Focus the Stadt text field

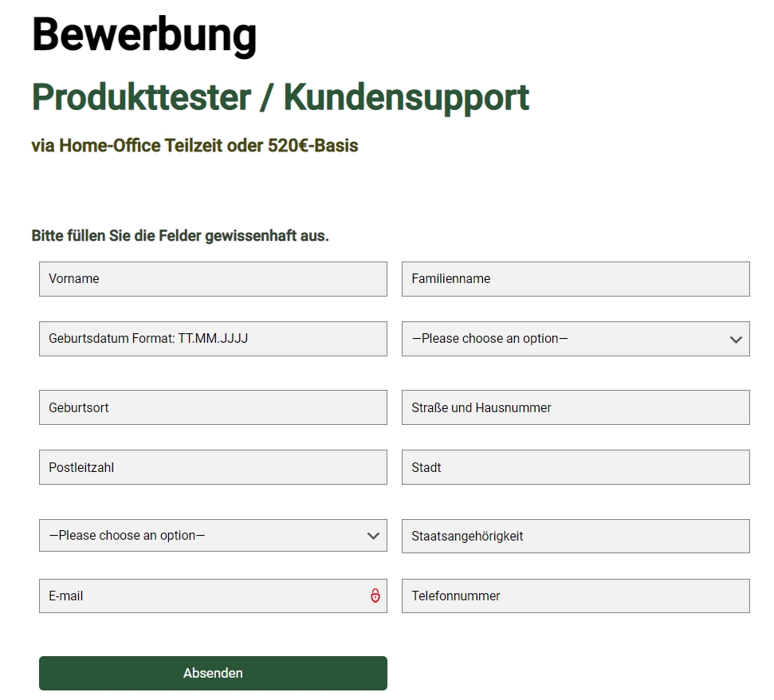[x=576, y=467]
